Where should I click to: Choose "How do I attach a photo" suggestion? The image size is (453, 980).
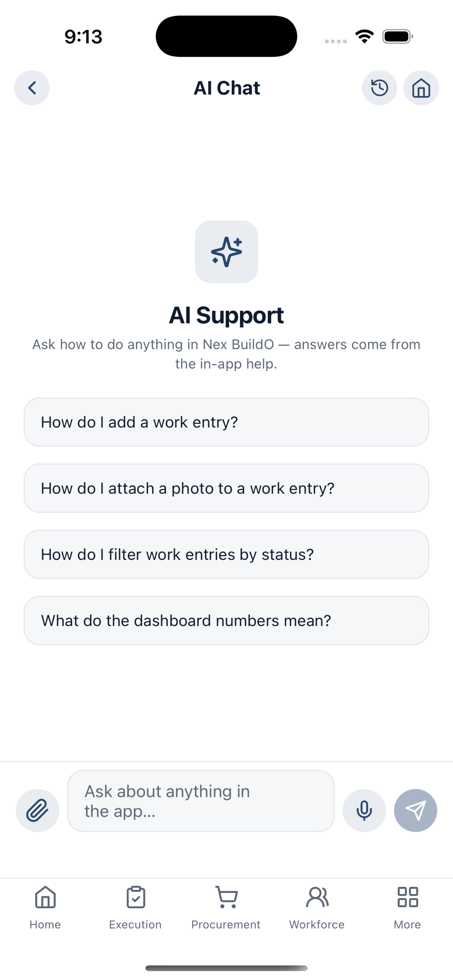click(226, 488)
